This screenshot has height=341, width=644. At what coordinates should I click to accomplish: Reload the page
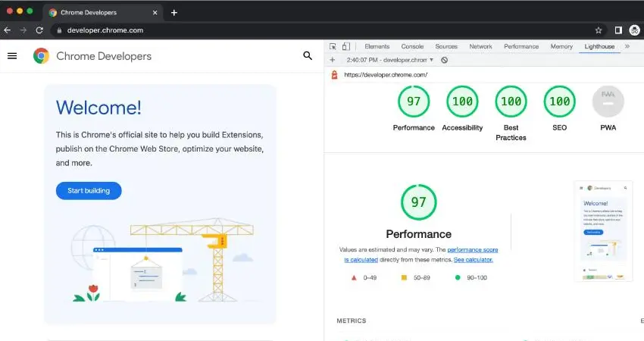[x=39, y=30]
